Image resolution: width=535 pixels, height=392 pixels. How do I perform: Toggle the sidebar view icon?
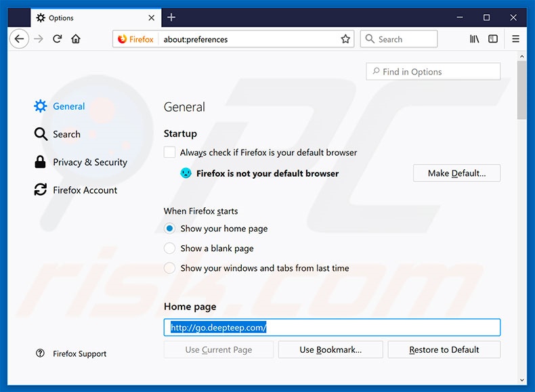point(493,39)
